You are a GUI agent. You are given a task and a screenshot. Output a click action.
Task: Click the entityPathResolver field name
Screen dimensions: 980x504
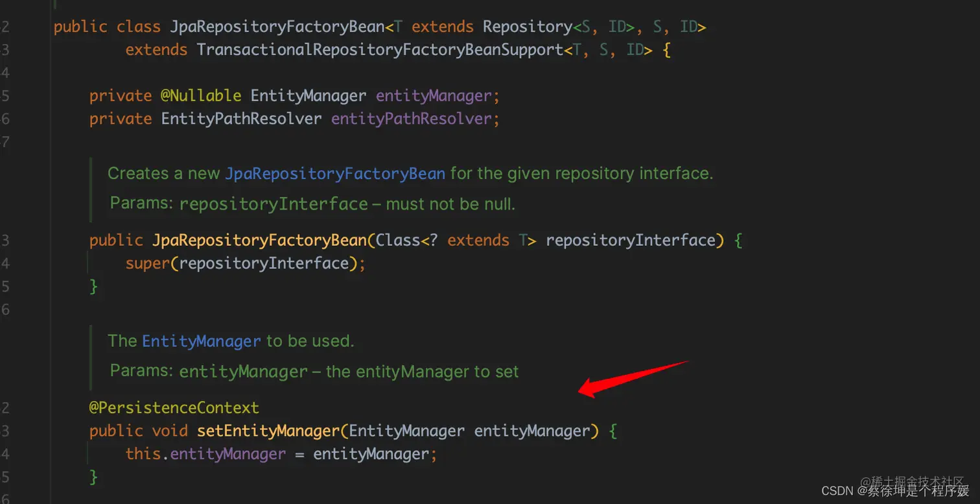pos(412,119)
